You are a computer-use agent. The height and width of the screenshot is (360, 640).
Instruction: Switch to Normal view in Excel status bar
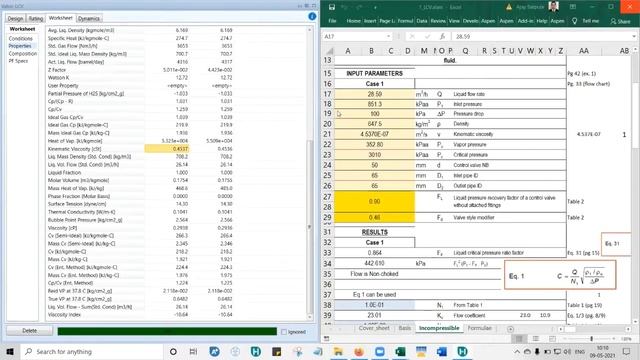pyautogui.click(x=519, y=338)
